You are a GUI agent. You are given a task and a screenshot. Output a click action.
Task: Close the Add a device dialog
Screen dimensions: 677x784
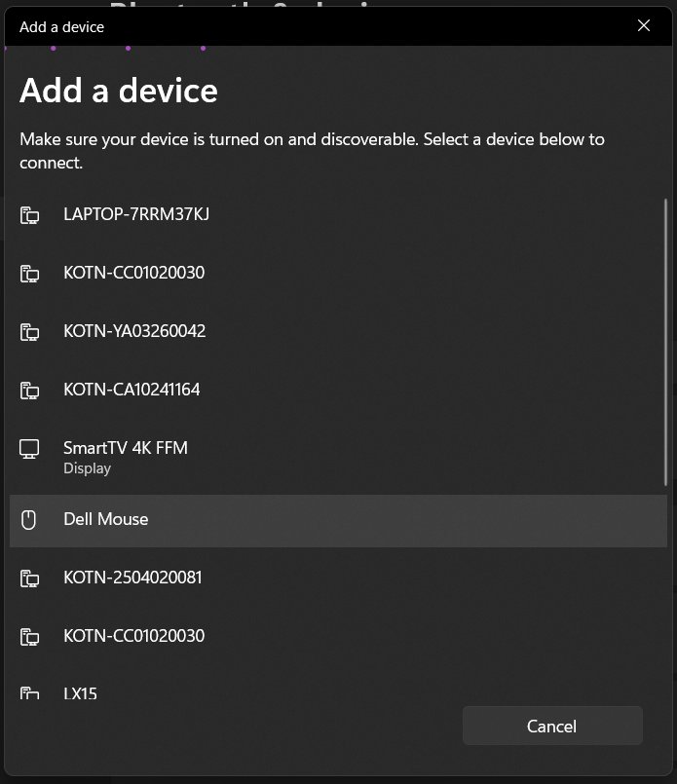click(x=643, y=26)
